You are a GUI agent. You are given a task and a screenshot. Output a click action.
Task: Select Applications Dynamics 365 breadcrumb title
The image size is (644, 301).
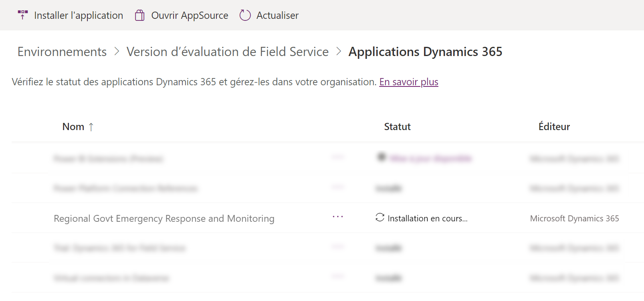point(425,52)
